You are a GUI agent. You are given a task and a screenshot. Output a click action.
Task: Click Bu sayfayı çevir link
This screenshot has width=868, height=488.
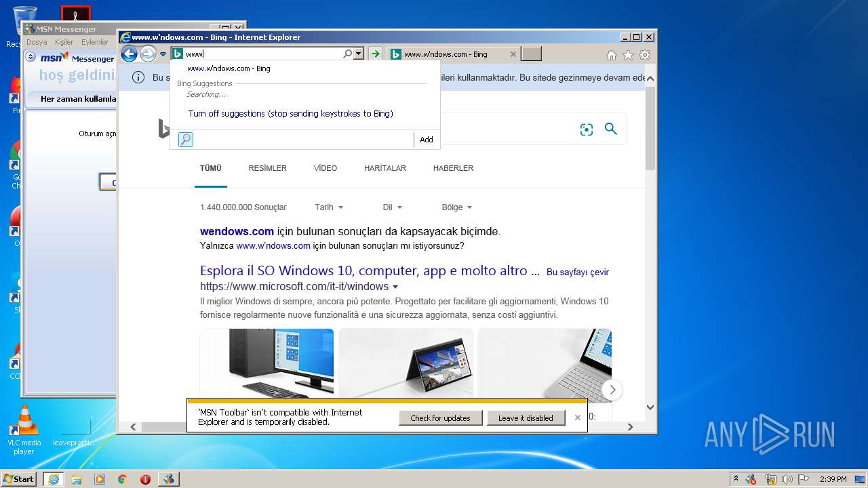[578, 272]
